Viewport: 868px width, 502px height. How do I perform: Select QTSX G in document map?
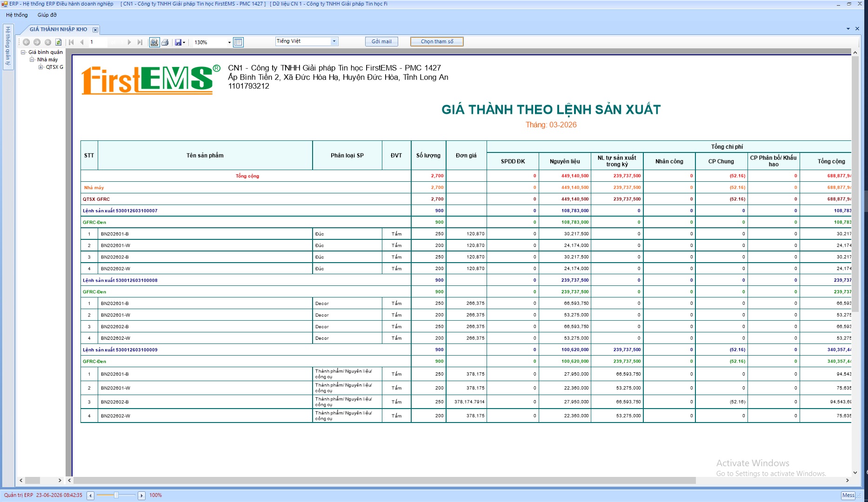click(x=54, y=67)
